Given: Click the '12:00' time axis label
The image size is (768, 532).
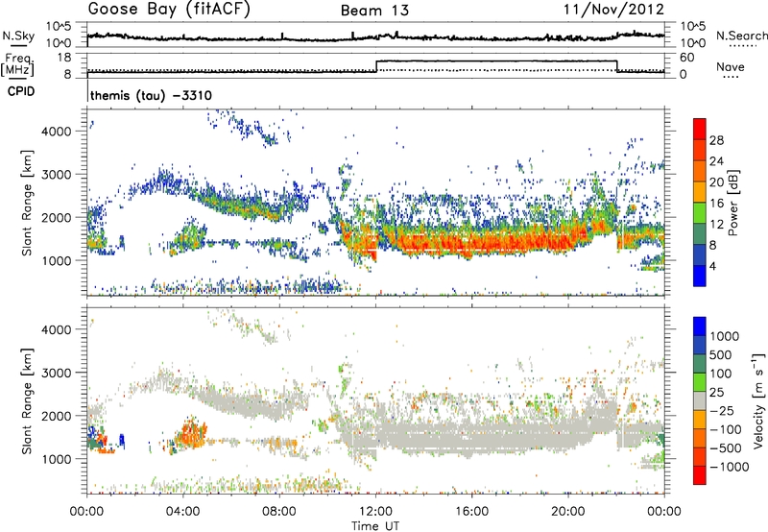Looking at the screenshot, I should tap(375, 512).
